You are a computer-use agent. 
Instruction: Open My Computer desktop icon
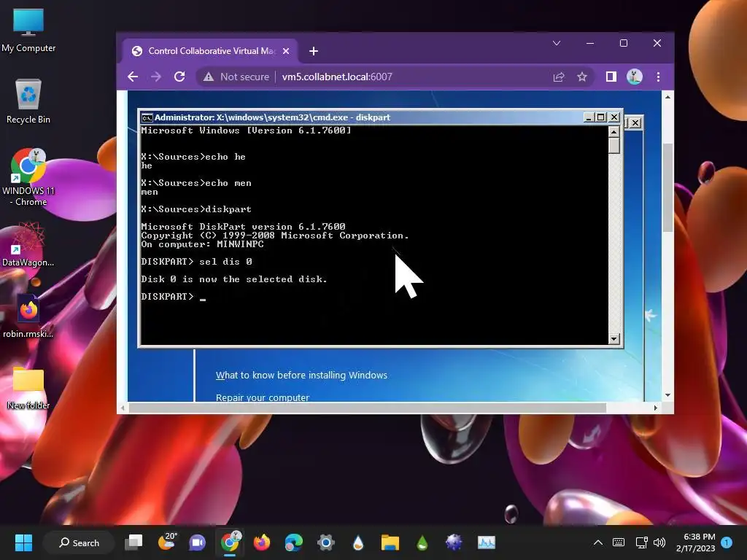pyautogui.click(x=28, y=31)
